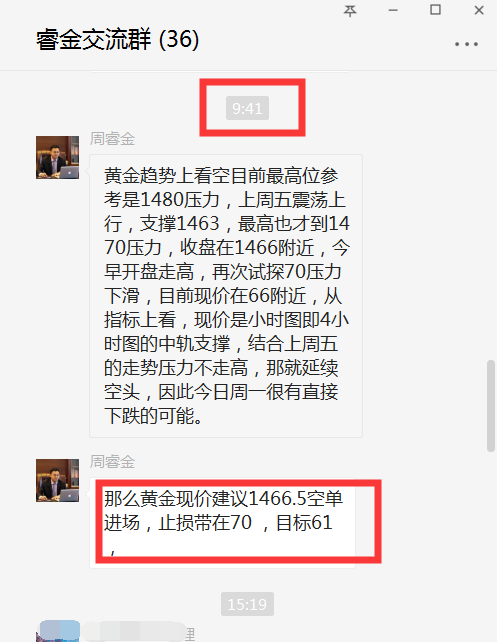Click the scrollbar track below the thumb
The image size is (497, 642).
(491, 547)
